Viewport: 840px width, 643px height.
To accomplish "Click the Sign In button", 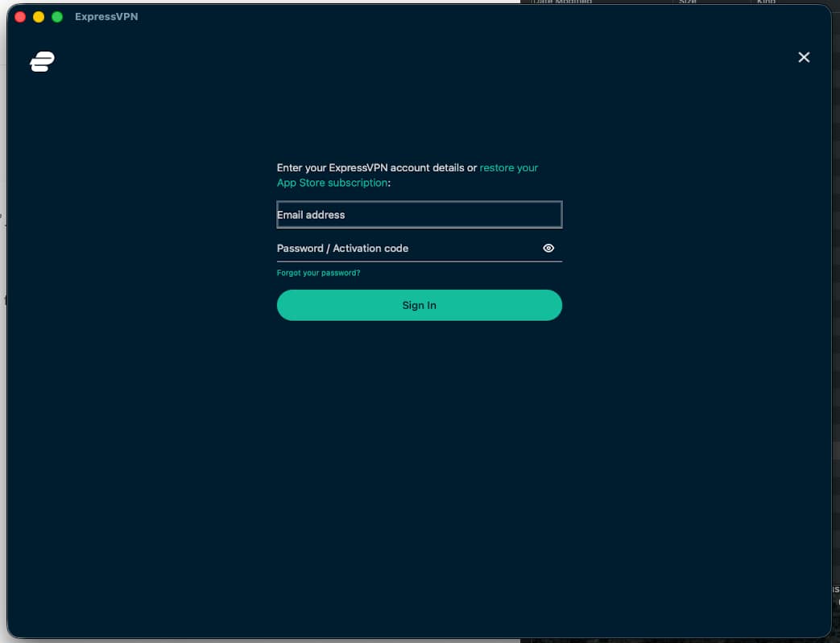I will click(x=419, y=305).
